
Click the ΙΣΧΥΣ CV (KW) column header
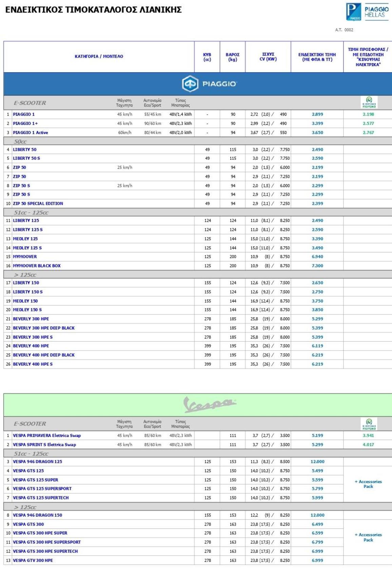click(x=268, y=57)
